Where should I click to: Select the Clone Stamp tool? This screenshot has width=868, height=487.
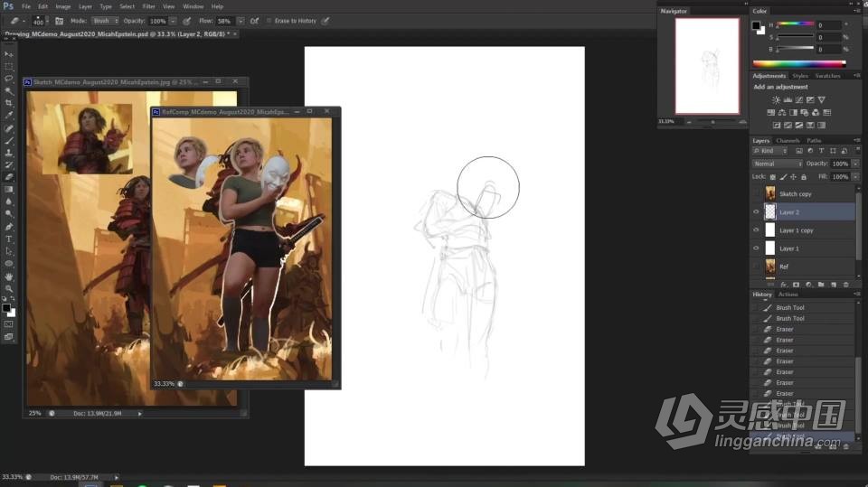click(x=9, y=153)
